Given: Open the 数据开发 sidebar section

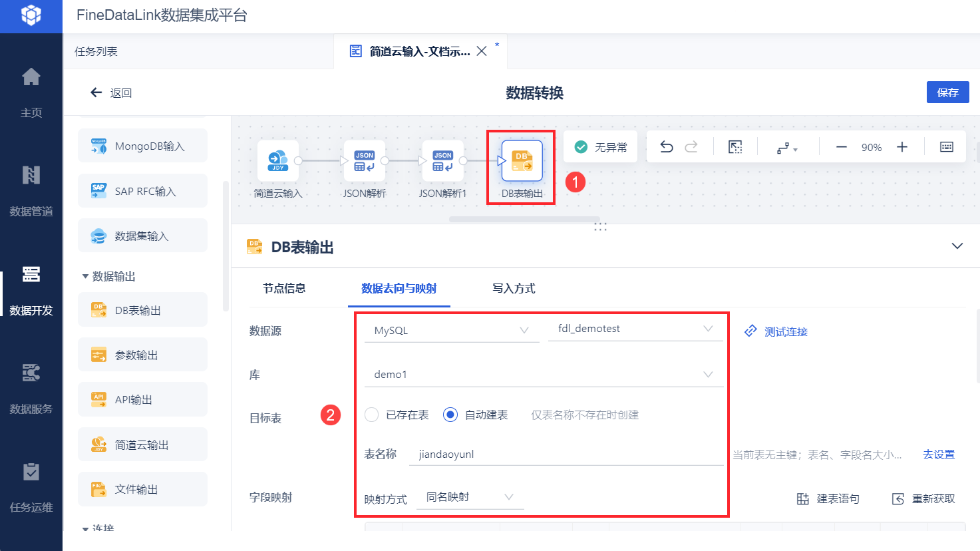Looking at the screenshot, I should point(31,290).
